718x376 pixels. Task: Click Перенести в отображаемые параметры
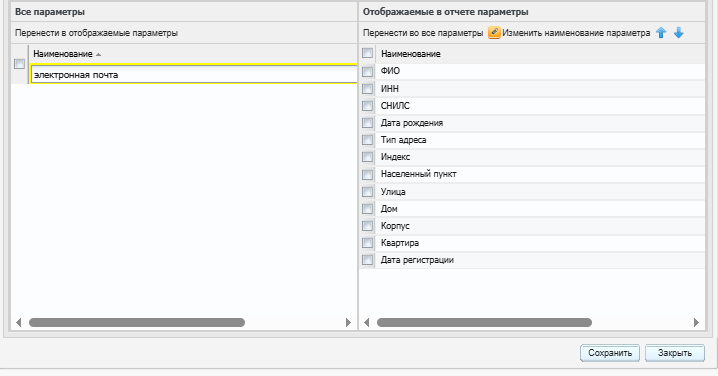tap(97, 33)
